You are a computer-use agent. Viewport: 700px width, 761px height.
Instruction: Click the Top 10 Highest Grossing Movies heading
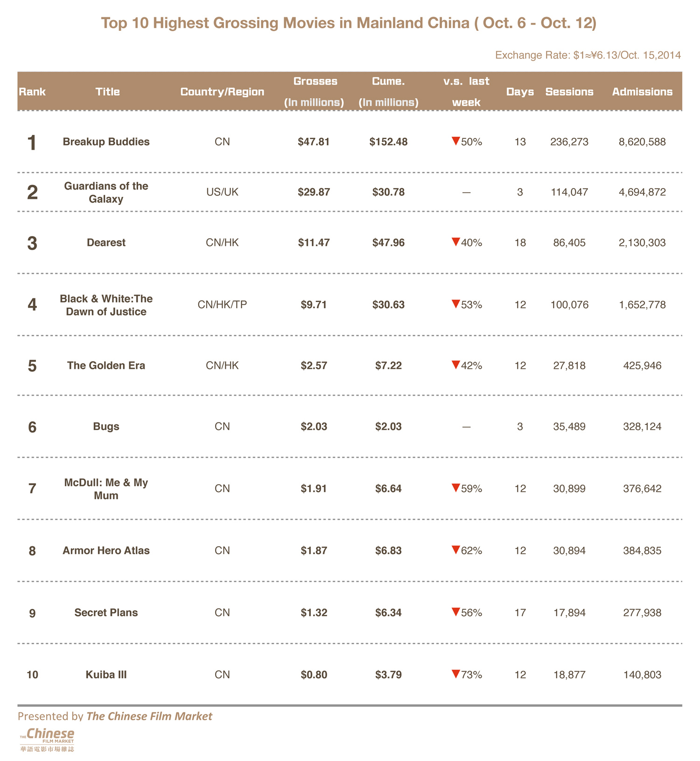click(x=349, y=23)
